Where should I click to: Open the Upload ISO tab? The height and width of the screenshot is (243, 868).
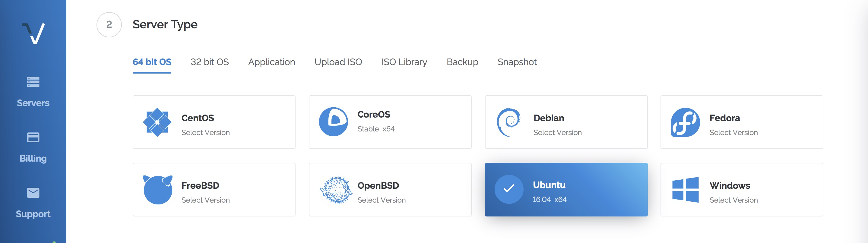(338, 62)
